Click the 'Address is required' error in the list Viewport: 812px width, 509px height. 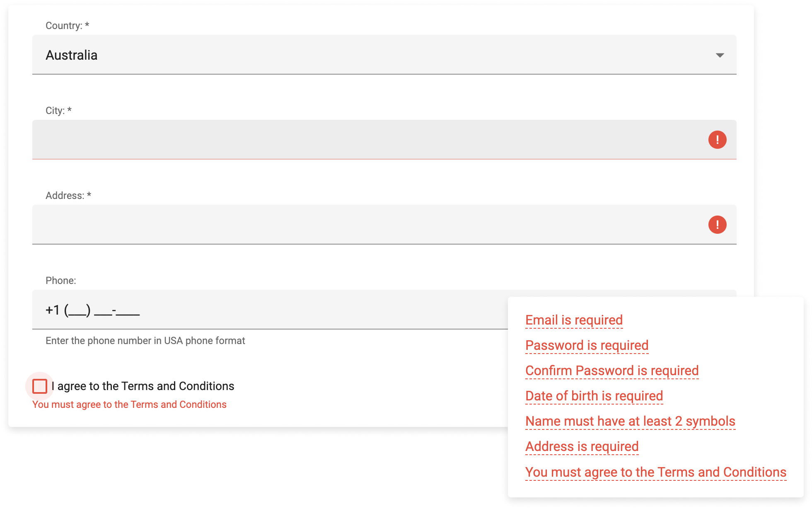(582, 446)
